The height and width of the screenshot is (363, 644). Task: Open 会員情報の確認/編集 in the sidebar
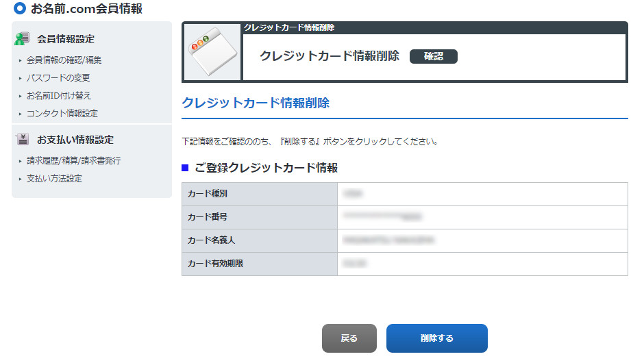(x=64, y=60)
